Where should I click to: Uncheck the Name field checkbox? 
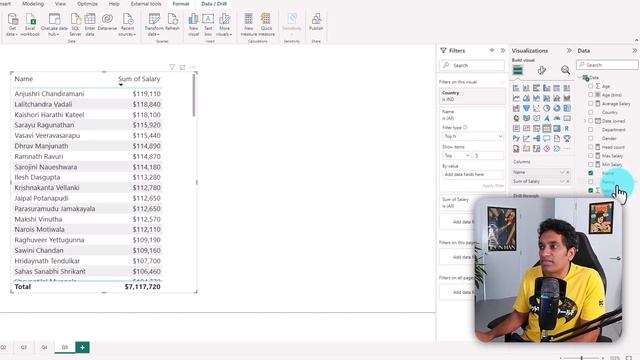[591, 173]
